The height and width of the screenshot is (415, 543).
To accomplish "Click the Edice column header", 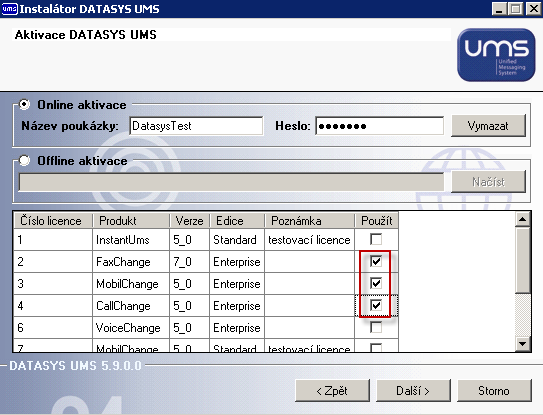I will [237, 221].
